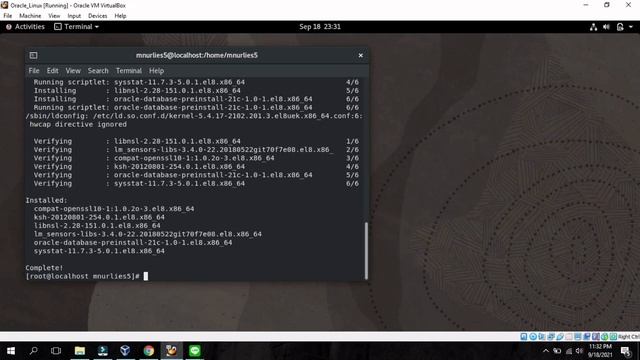Screen dimensions: 640x360
Task: Open the Windows Start menu
Action: tap(11, 351)
